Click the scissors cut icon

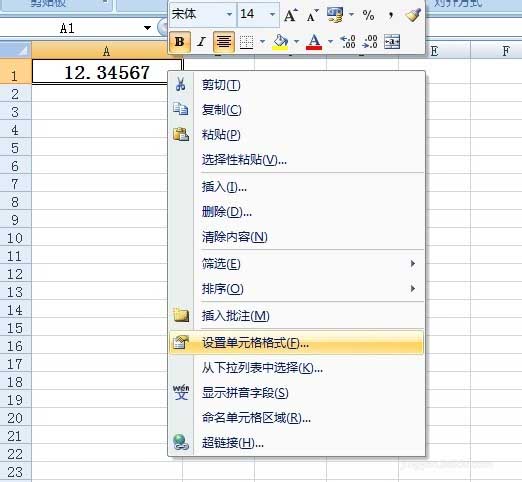point(181,84)
